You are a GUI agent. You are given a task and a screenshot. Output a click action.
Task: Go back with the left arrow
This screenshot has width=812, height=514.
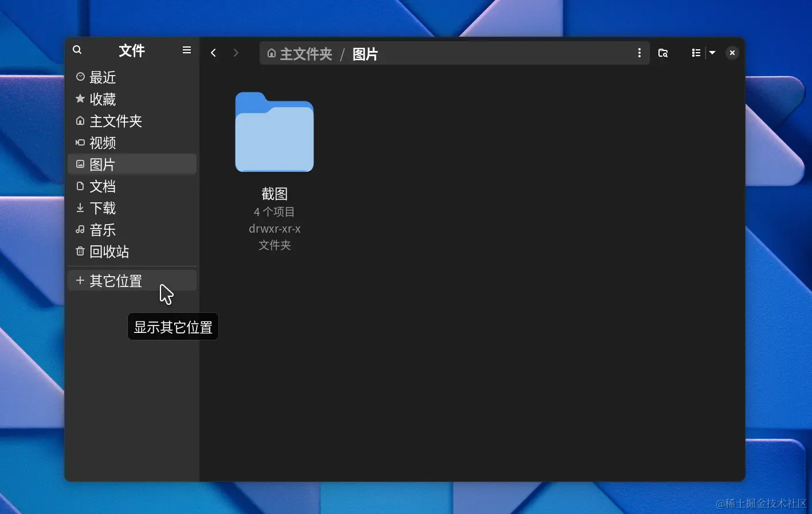(x=213, y=53)
